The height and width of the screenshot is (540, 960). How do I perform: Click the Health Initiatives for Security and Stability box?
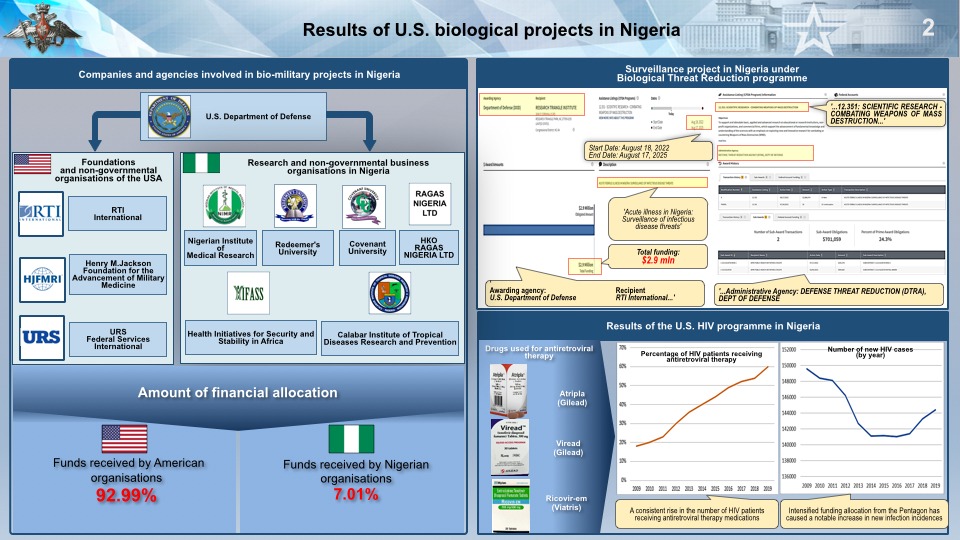[x=250, y=339]
